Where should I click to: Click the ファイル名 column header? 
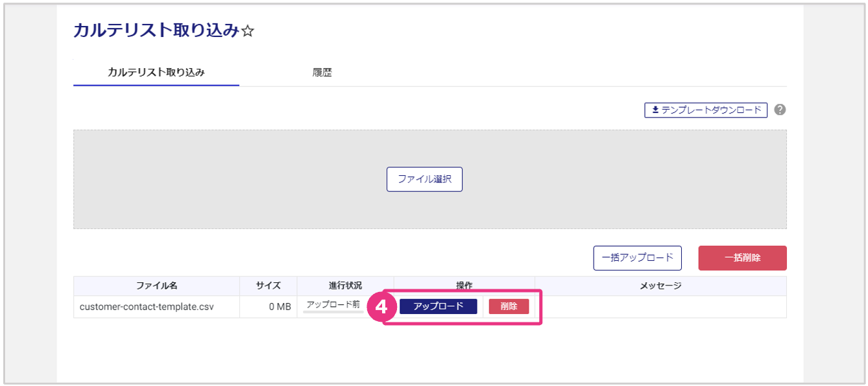coord(156,285)
